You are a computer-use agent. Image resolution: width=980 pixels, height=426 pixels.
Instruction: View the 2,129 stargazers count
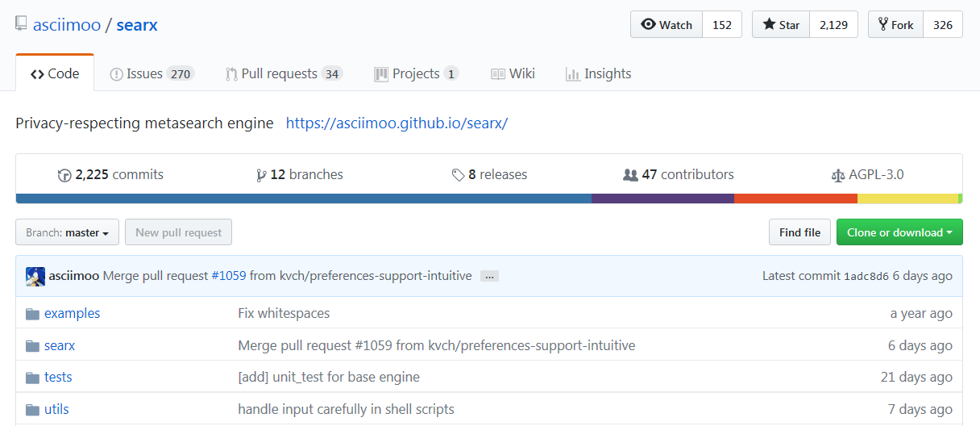[834, 24]
